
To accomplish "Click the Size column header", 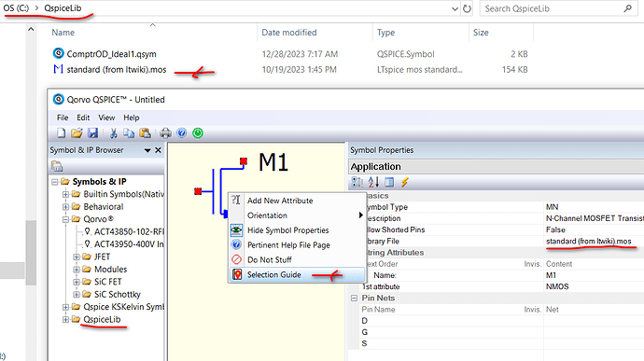I will (481, 33).
